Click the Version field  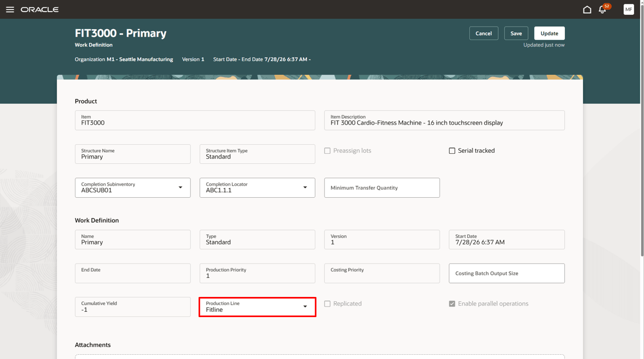point(382,240)
